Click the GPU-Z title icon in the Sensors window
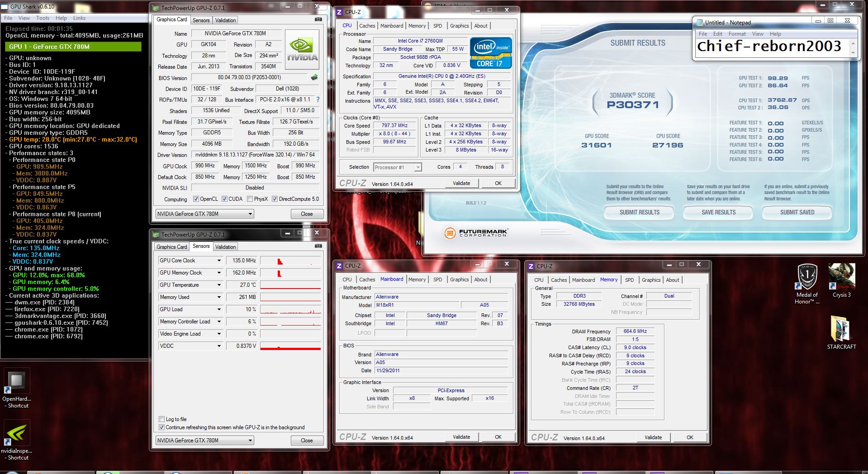This screenshot has width=868, height=474. pos(156,234)
